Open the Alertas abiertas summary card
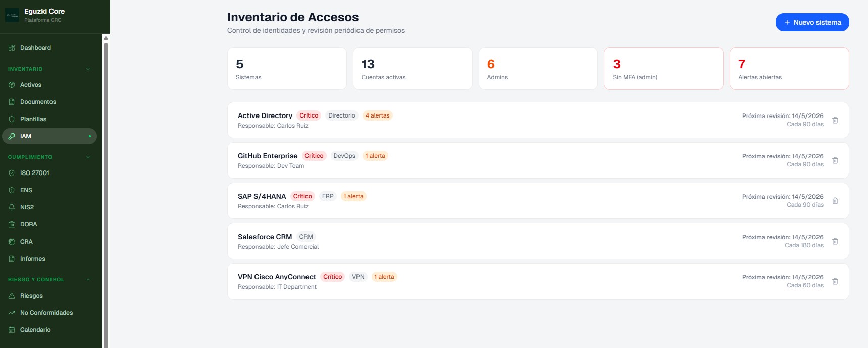 (789, 69)
